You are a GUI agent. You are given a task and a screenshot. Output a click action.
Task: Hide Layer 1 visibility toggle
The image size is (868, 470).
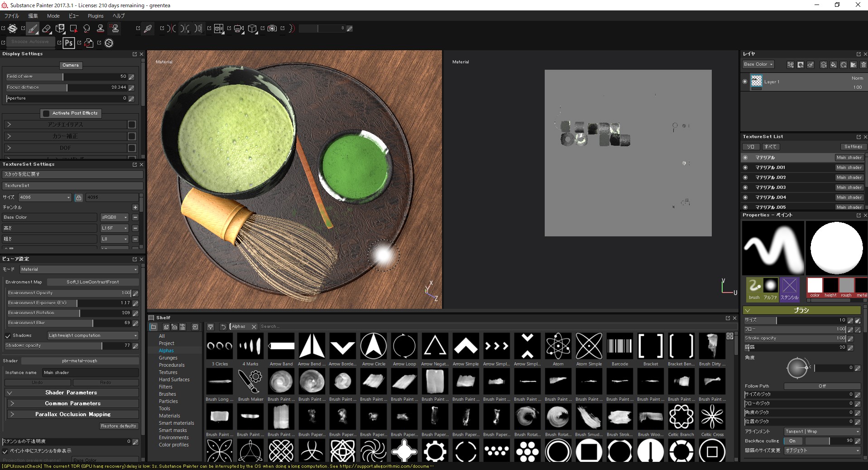point(745,82)
